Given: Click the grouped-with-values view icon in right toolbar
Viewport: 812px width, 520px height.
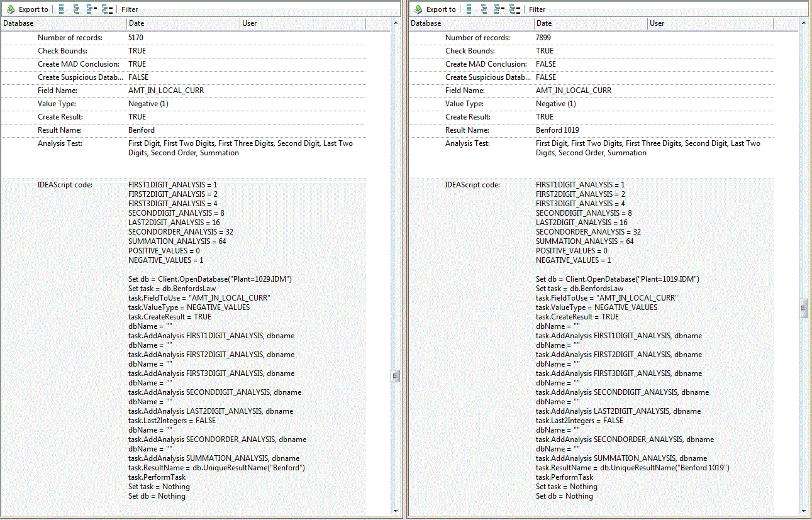Looking at the screenshot, I should tap(498, 9).
